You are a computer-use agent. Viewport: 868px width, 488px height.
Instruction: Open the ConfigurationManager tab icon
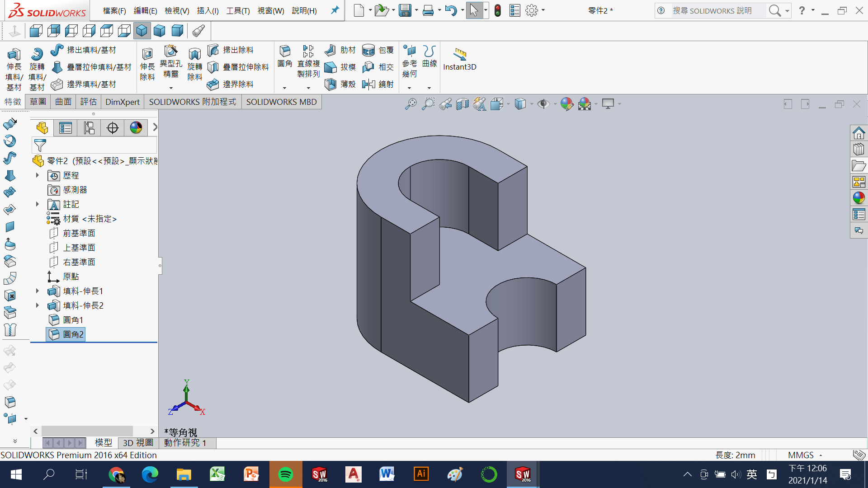[x=89, y=128]
